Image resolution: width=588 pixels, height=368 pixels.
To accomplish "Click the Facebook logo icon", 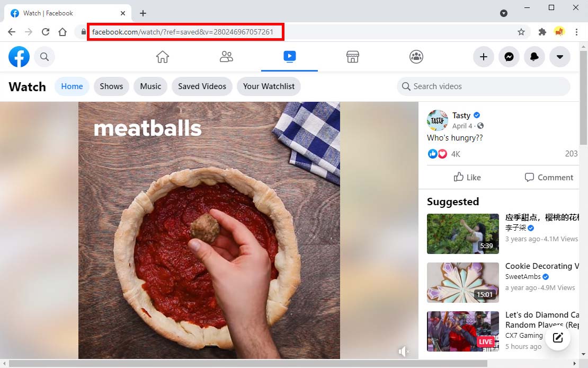I will (x=19, y=57).
